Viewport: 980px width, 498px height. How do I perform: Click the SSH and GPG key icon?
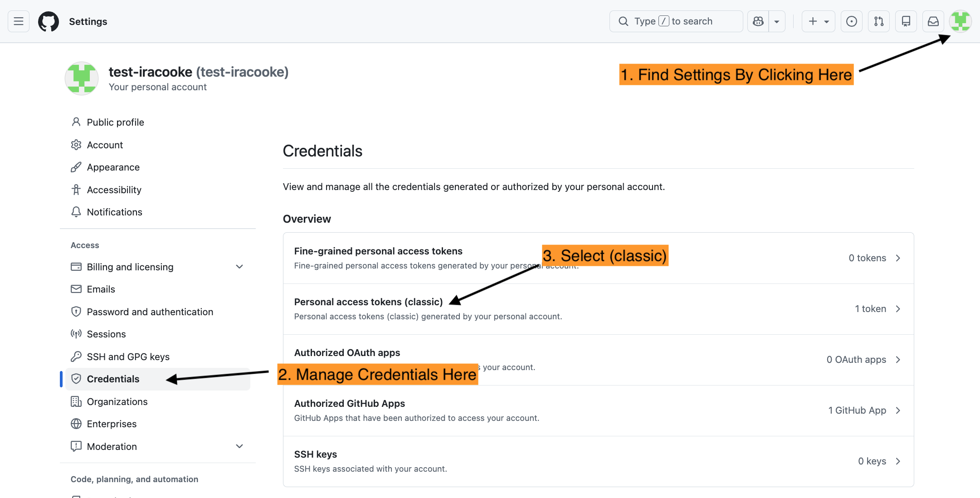[x=76, y=356]
